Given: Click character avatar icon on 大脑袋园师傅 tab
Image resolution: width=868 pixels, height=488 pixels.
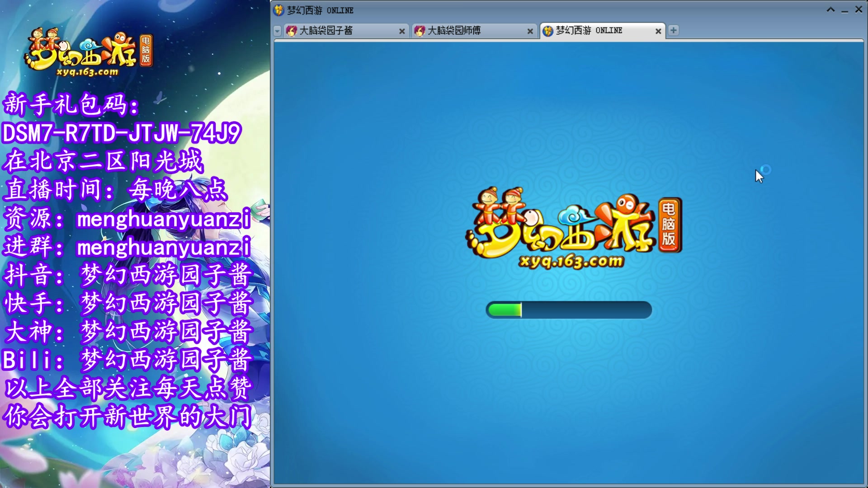Looking at the screenshot, I should coord(420,31).
